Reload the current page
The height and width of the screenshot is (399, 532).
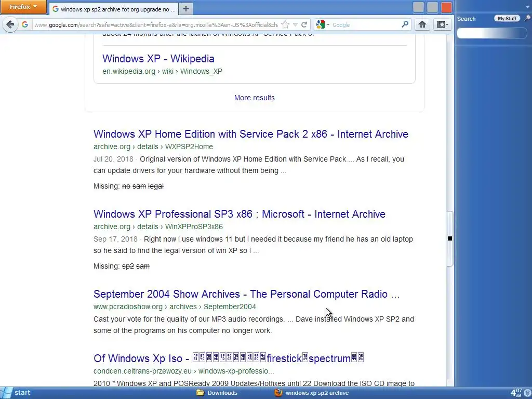(x=304, y=24)
